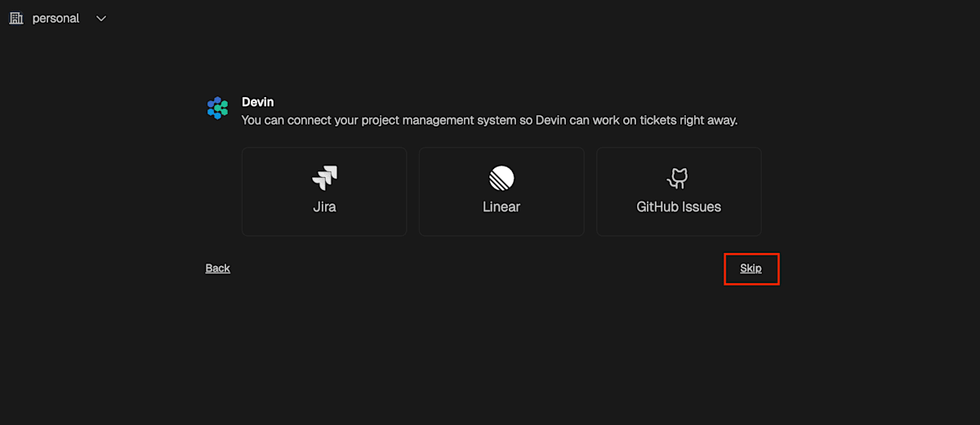Click the Jira logo icon

[x=324, y=178]
